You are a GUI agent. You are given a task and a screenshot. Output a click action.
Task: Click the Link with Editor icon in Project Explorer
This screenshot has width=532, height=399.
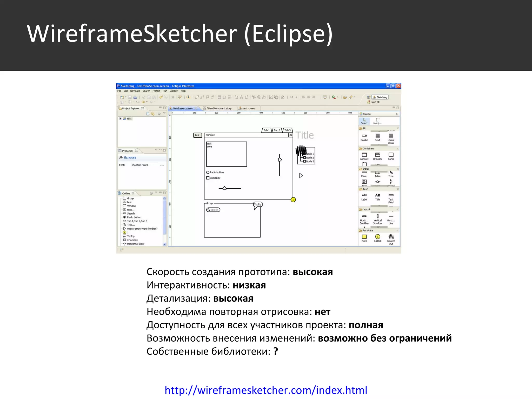pyautogui.click(x=152, y=114)
